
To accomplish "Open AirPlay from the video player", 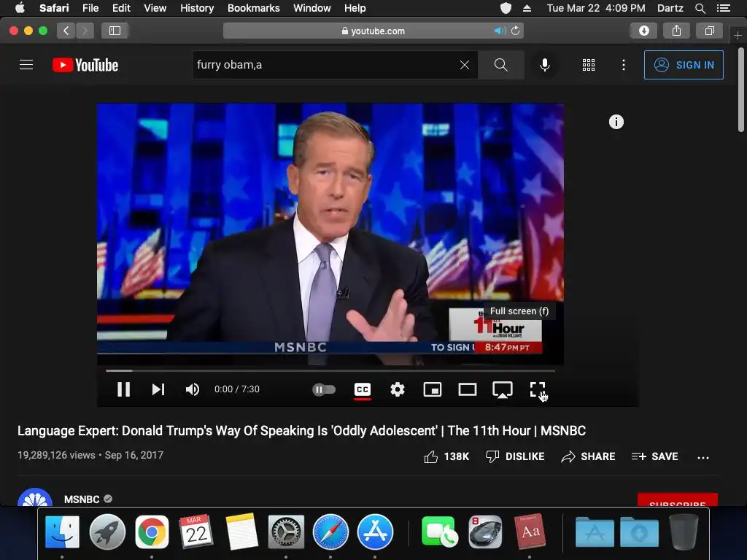I will 503,389.
